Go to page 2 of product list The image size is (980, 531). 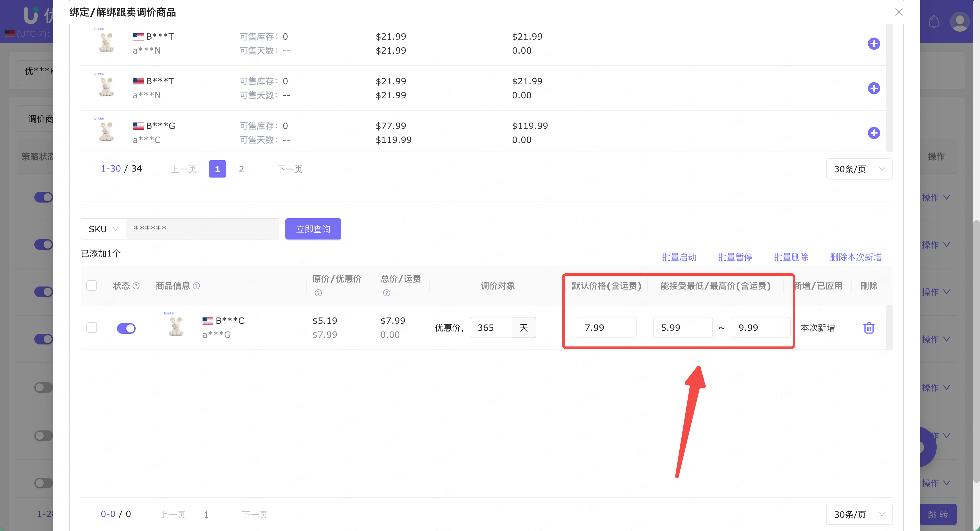(241, 169)
